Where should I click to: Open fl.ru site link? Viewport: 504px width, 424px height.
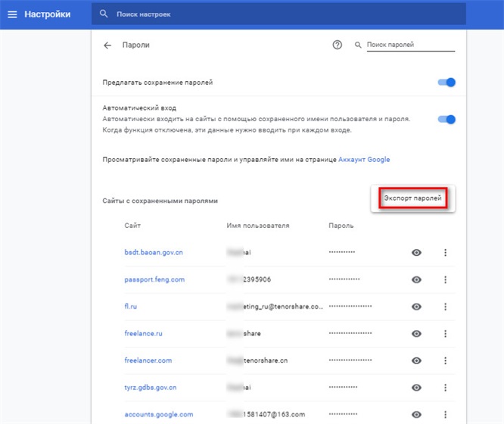coord(130,306)
